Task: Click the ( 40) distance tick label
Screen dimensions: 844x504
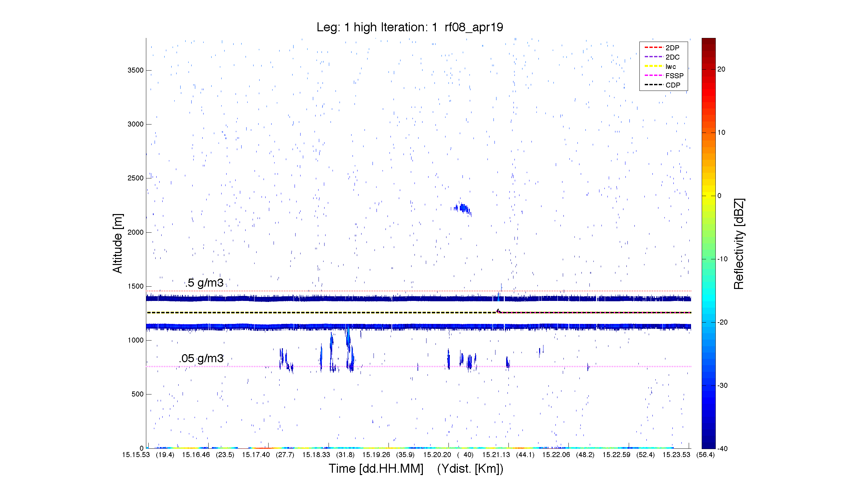Action: tap(465, 455)
